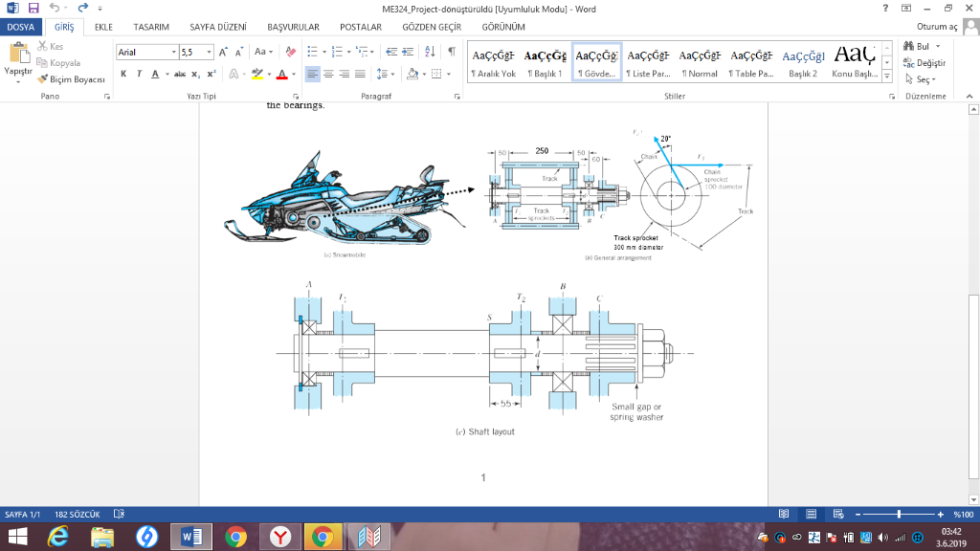Toggle underline with the A button

(x=155, y=75)
